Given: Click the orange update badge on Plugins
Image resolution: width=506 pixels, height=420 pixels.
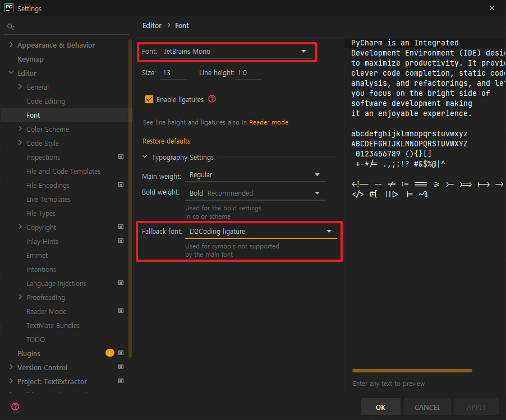Looking at the screenshot, I should (110, 353).
